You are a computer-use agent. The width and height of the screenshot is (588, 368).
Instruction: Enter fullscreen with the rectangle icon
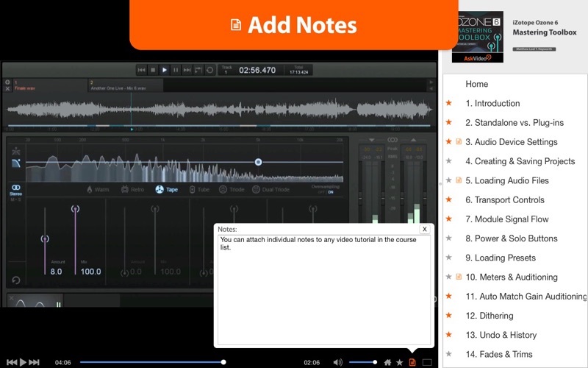(x=427, y=362)
